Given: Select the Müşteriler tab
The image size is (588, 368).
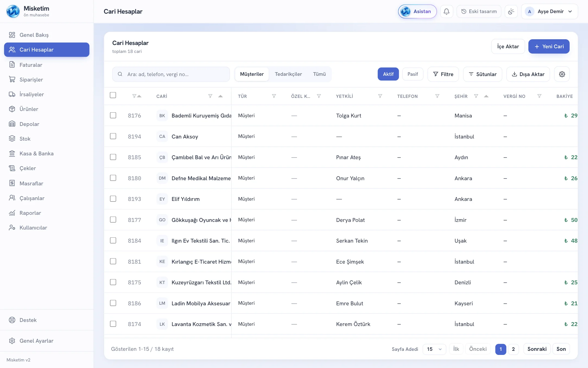Looking at the screenshot, I should click(x=252, y=74).
